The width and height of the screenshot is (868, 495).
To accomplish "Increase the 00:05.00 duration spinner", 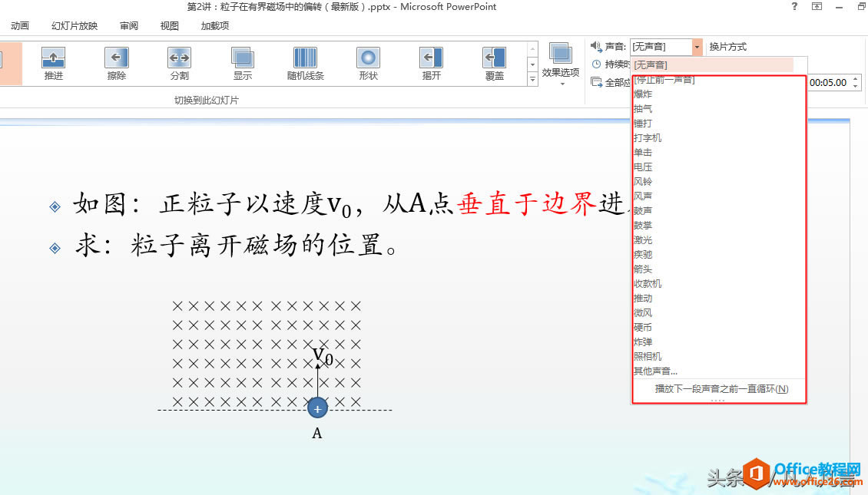I will pos(855,78).
